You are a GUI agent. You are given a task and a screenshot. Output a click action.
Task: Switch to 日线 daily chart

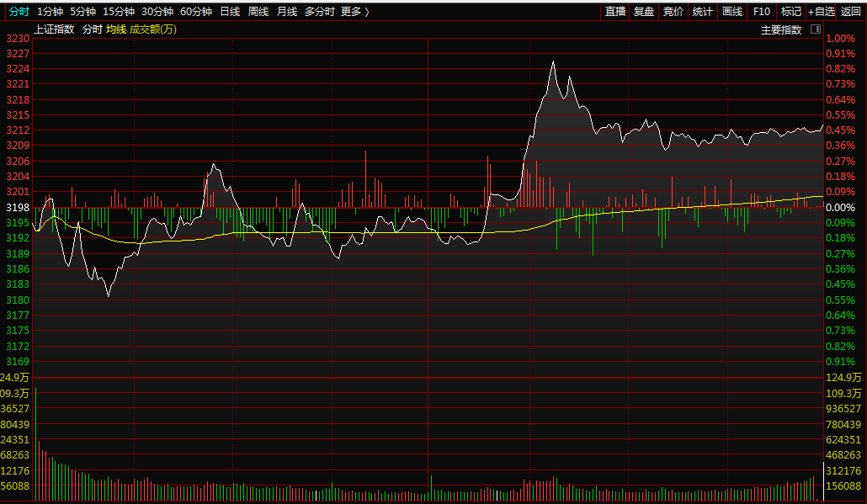click(x=230, y=12)
